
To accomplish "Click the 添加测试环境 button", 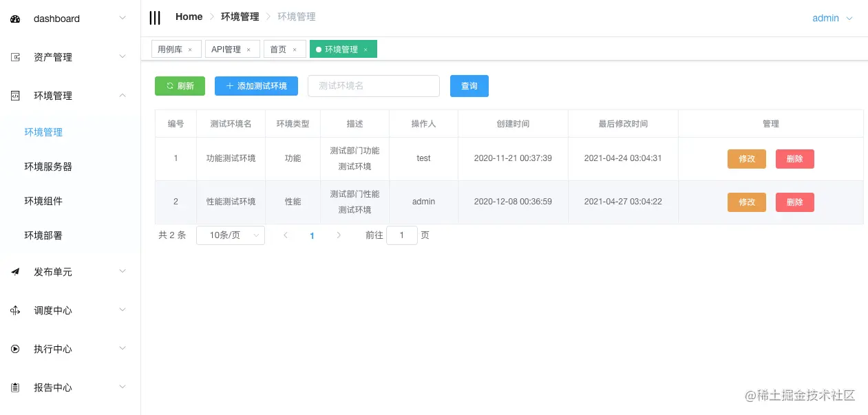I will click(256, 86).
